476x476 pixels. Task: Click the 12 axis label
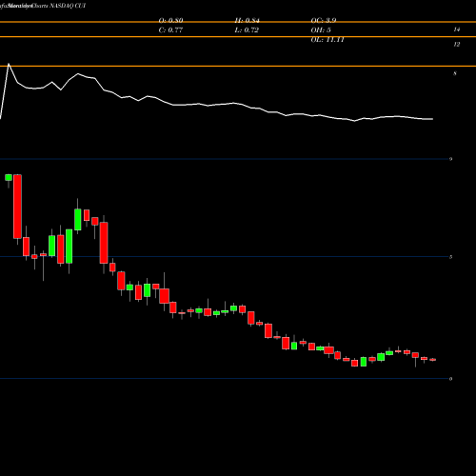[x=456, y=45]
